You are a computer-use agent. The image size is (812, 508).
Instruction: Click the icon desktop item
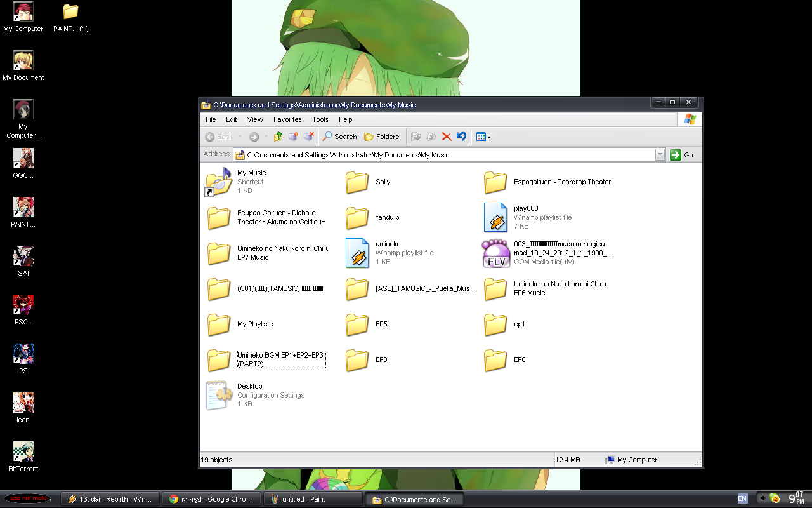23,403
